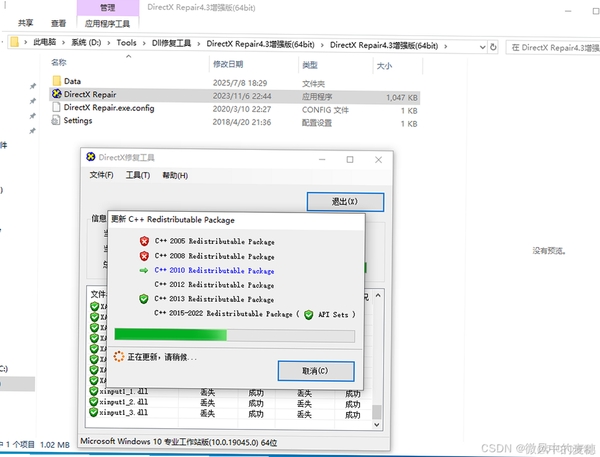The image size is (600, 457).
Task: Click DirectX Repair.exe.config file name
Action: point(109,108)
